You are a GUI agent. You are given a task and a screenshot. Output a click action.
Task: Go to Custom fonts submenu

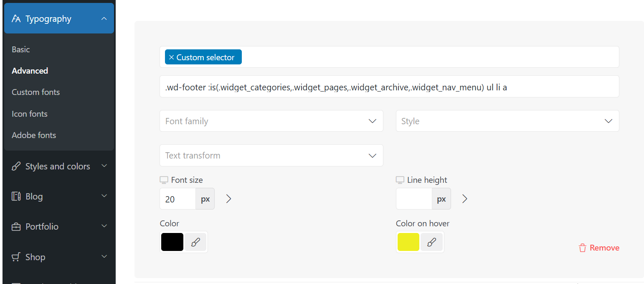(36, 92)
